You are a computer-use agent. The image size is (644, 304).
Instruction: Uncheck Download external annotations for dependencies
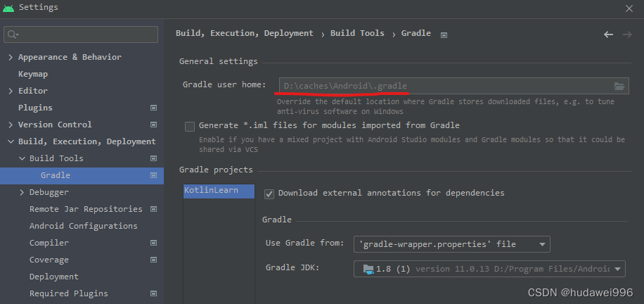click(x=269, y=194)
